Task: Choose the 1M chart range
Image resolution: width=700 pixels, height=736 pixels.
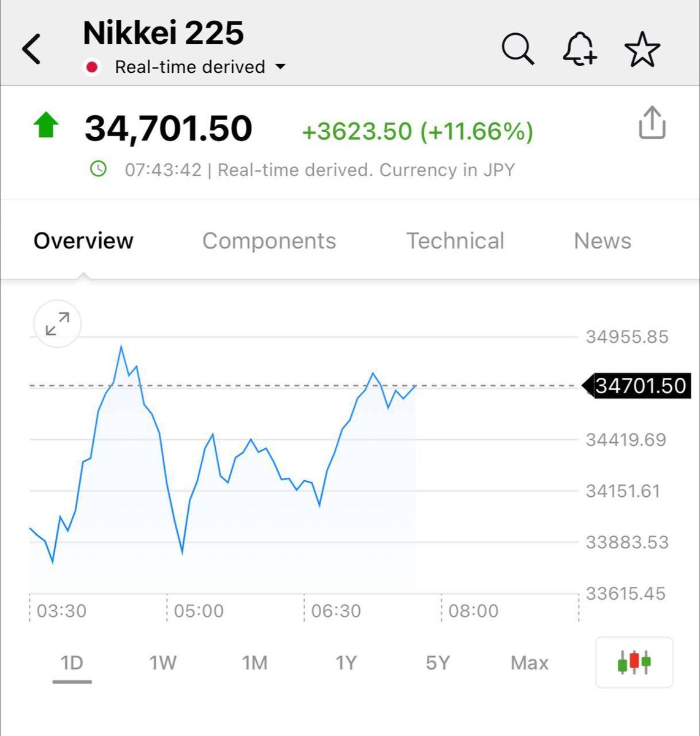Action: 254,662
